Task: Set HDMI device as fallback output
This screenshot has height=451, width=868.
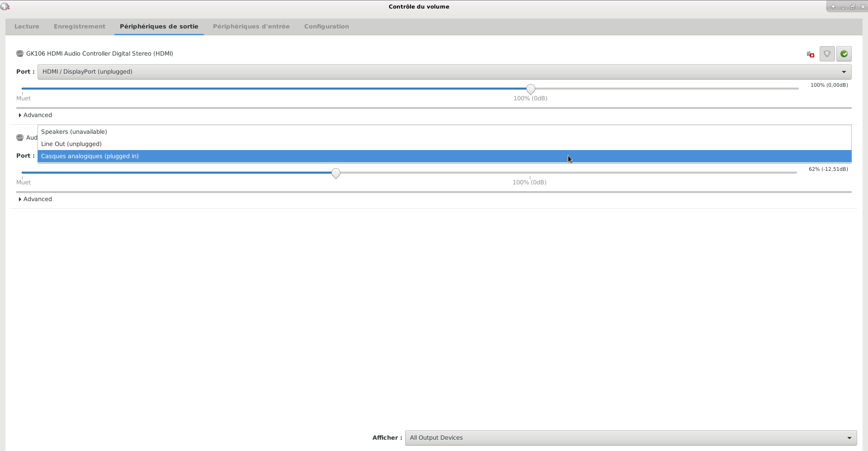Action: tap(844, 54)
